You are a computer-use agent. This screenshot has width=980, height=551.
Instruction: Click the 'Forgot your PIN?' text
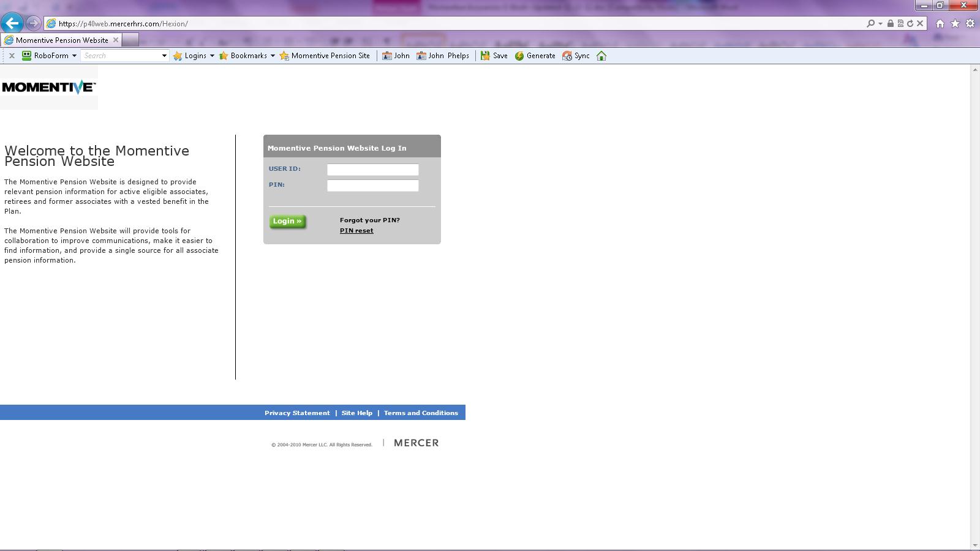370,220
